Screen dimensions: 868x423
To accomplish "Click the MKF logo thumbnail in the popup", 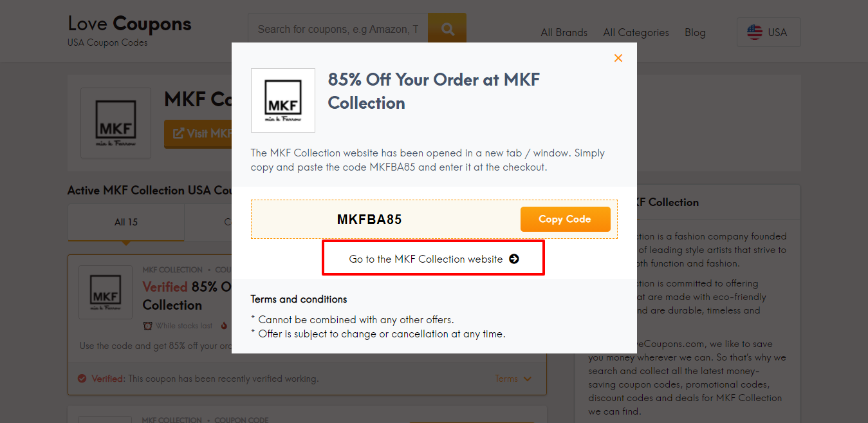I will (282, 100).
